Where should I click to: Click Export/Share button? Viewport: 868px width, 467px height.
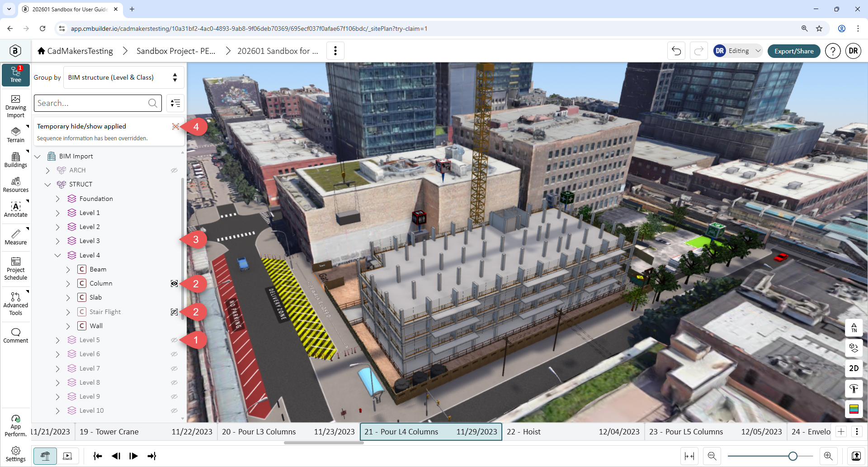(x=794, y=51)
